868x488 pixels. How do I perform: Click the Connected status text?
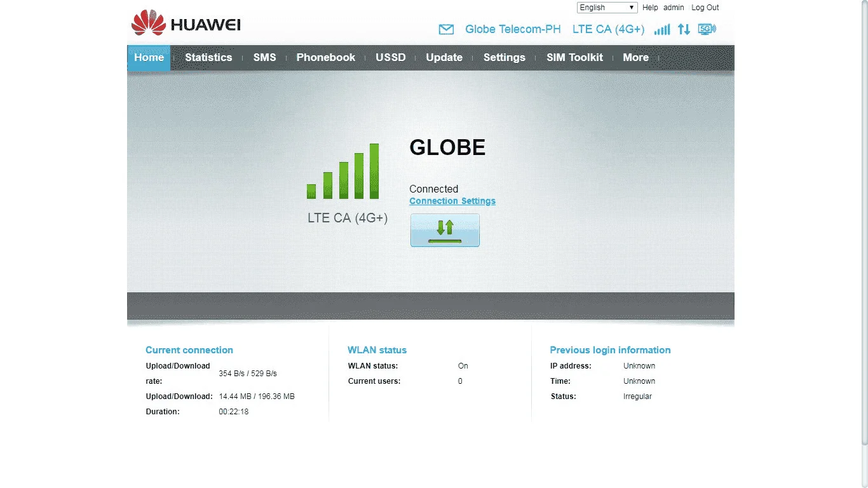point(433,189)
